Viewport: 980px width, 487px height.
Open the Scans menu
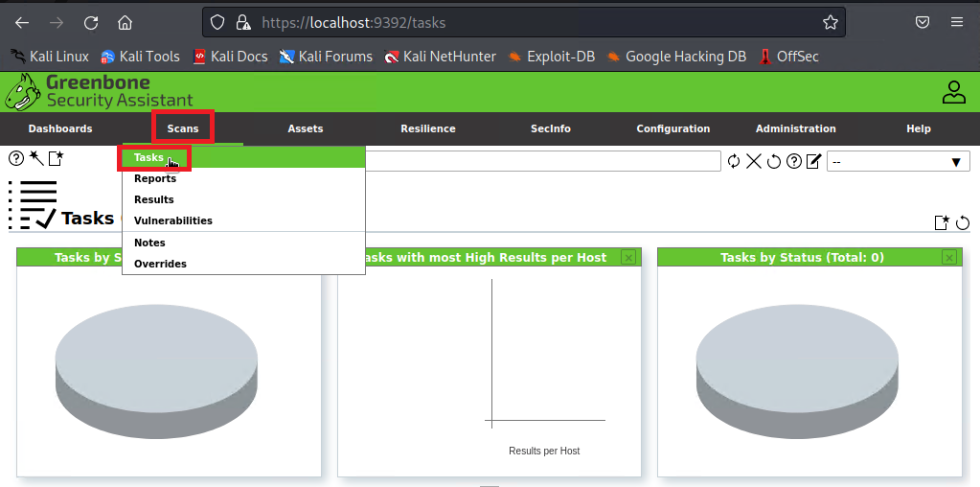coord(183,128)
